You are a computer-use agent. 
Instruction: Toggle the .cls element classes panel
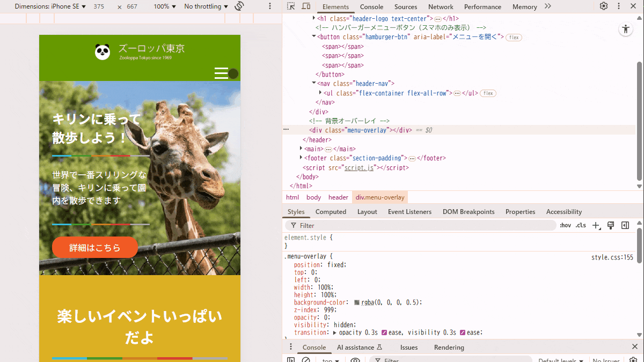(x=581, y=226)
